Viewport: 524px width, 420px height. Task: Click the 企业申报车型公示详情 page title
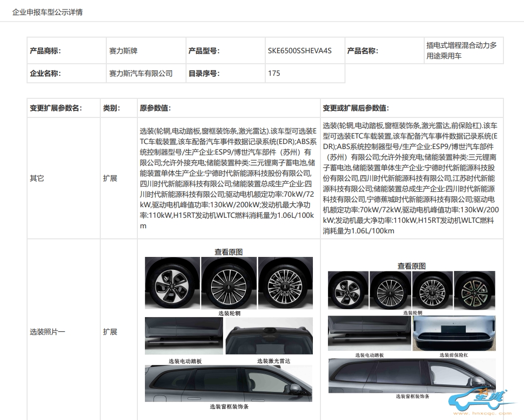(47, 12)
